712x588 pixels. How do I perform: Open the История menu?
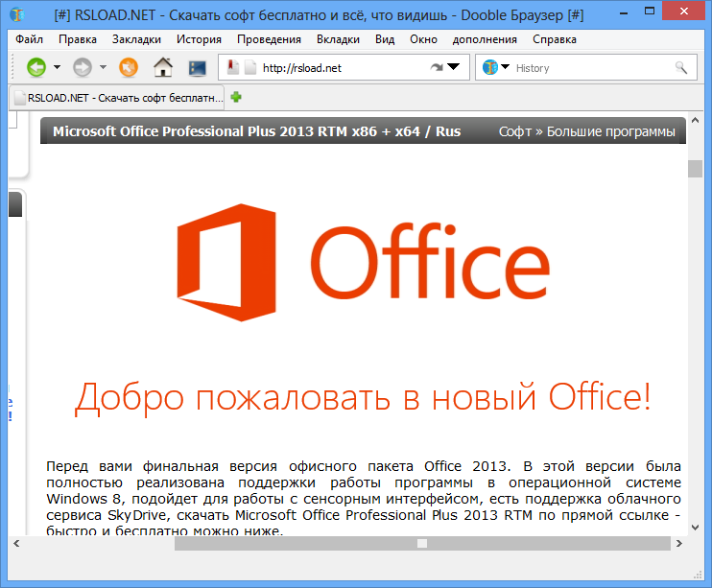[x=199, y=39]
